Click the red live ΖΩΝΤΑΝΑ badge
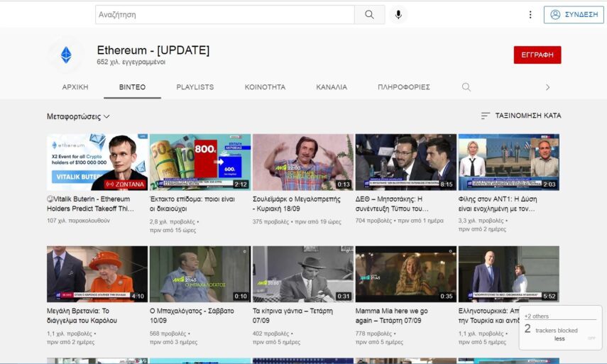This screenshot has height=364, width=607. tap(128, 184)
